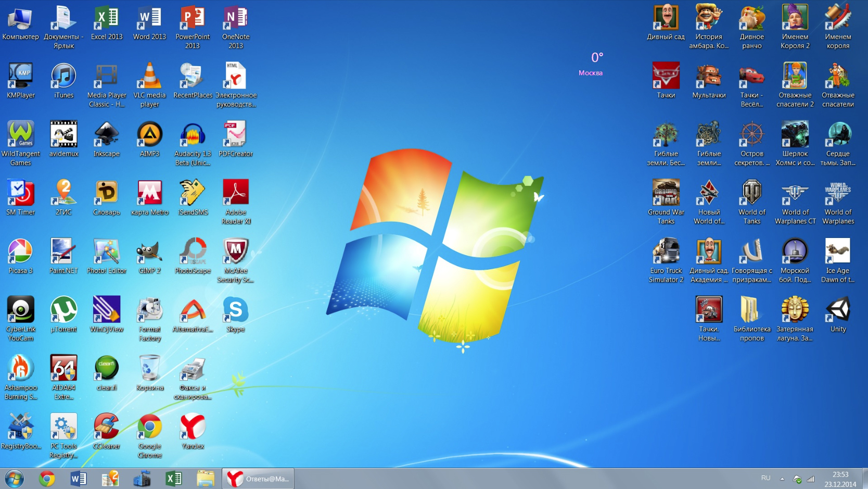Click the Затерянная лагуна game icon
Image resolution: width=868 pixels, height=489 pixels.
pos(795,319)
